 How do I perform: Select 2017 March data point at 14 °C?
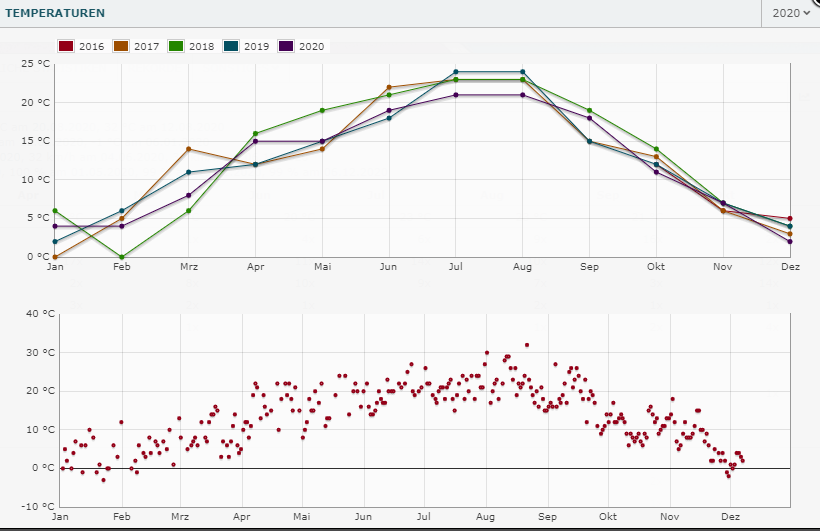pyautogui.click(x=188, y=149)
